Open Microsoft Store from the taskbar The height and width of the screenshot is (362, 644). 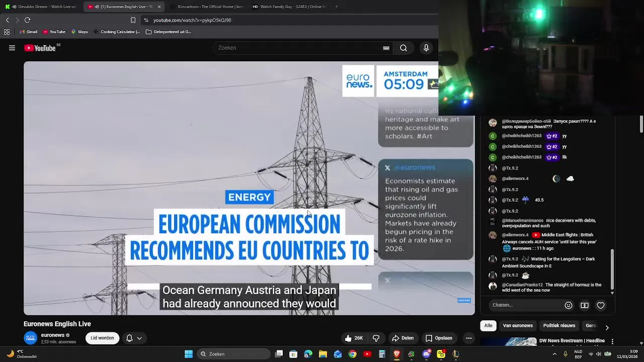click(293, 354)
